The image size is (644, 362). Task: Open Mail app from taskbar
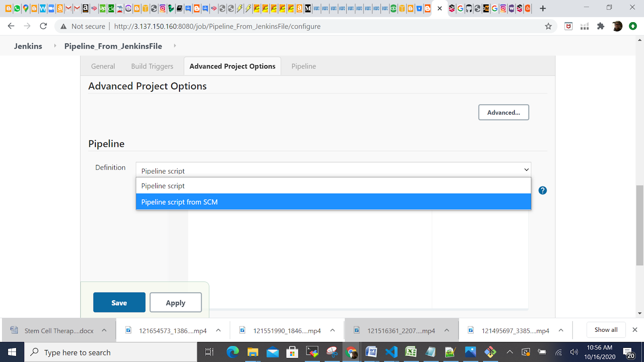[x=272, y=352]
